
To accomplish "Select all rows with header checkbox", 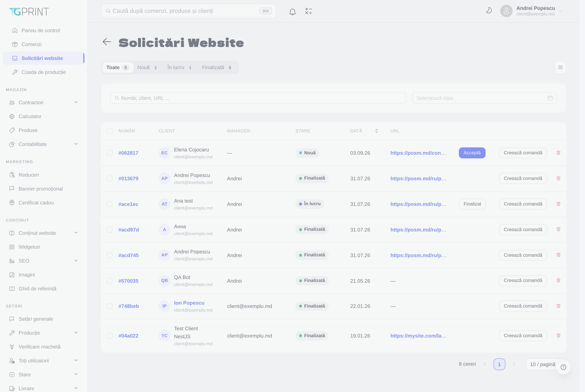I will [110, 131].
